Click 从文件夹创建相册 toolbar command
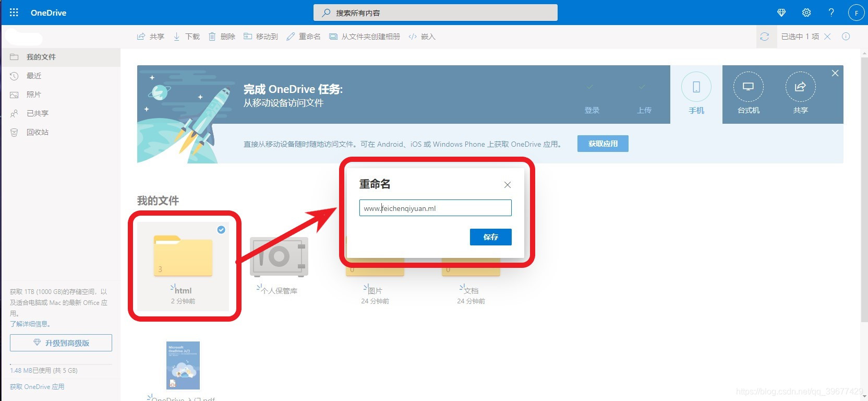Viewport: 868px width, 401px height. tap(364, 37)
